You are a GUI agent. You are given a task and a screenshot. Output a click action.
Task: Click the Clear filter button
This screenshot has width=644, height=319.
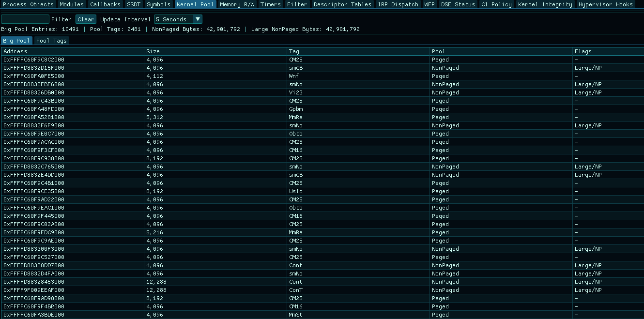click(86, 19)
